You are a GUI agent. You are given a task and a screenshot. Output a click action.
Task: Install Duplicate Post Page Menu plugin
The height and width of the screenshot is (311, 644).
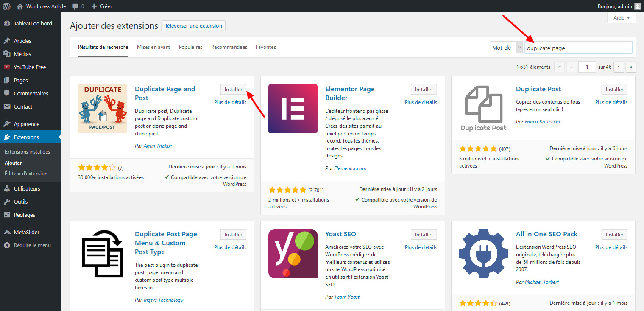[x=233, y=235]
